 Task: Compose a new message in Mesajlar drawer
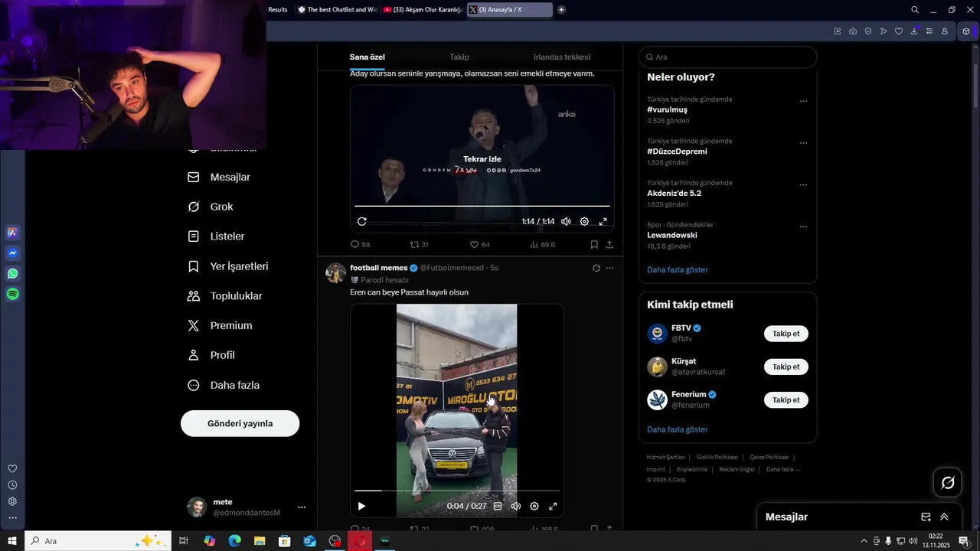(926, 517)
